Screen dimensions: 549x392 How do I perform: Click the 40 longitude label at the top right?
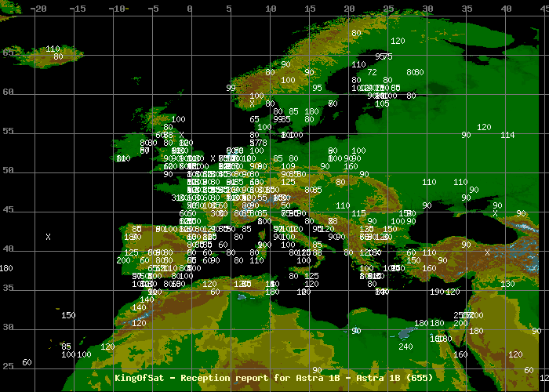[x=505, y=9]
